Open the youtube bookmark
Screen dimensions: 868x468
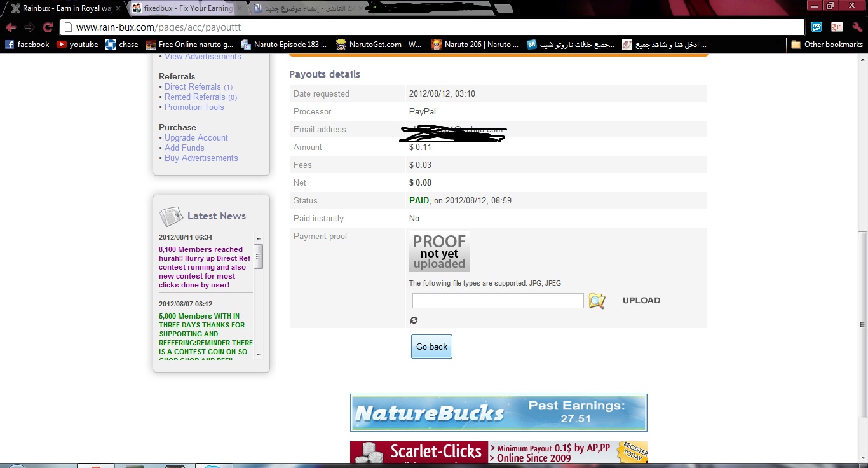pos(78,45)
